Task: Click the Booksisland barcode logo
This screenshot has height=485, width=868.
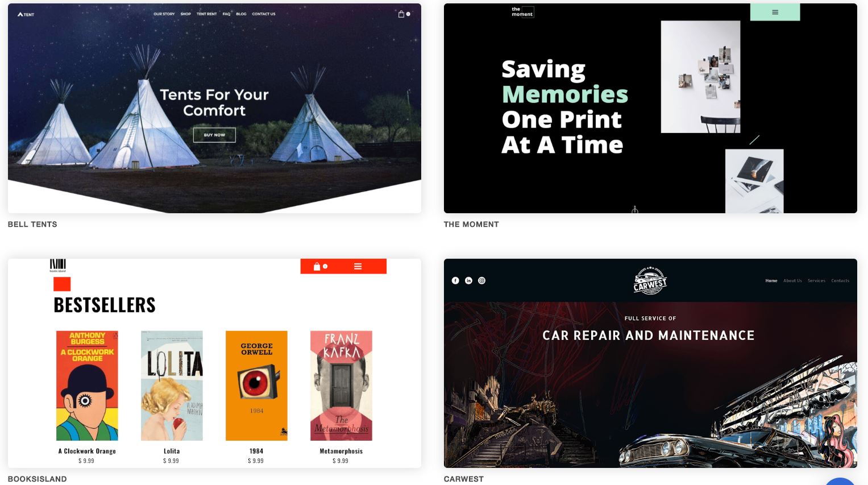Action: point(57,265)
